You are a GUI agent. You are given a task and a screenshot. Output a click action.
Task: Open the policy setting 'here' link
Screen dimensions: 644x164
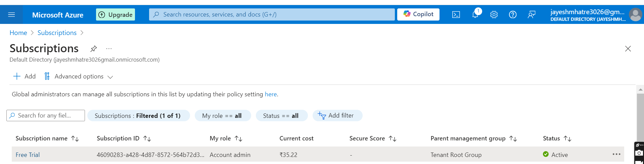click(271, 94)
